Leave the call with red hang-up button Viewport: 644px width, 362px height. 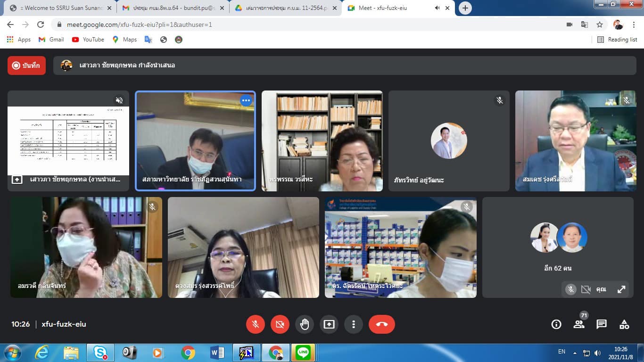click(381, 324)
